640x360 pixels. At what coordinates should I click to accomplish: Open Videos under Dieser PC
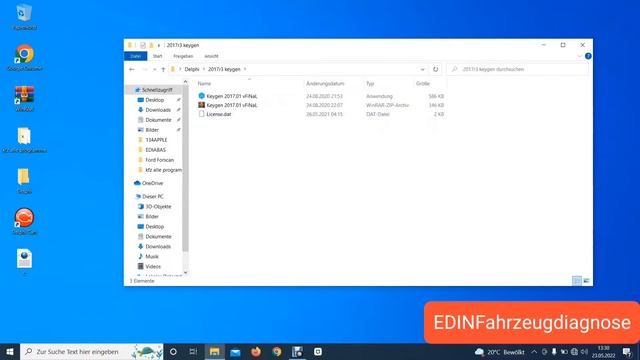coord(153,267)
